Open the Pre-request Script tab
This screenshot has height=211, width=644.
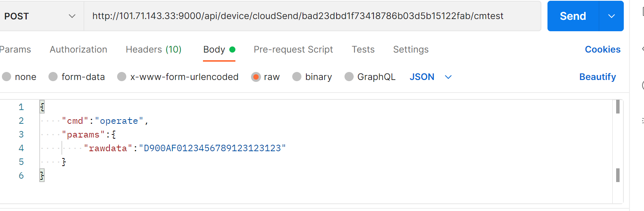[x=293, y=50]
